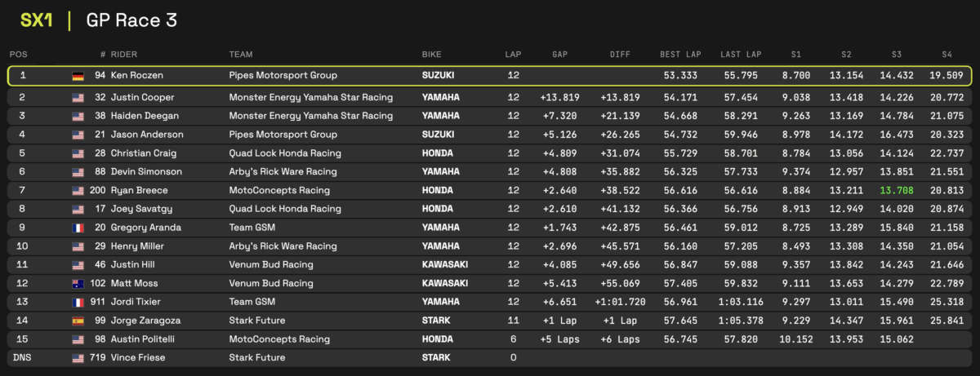Select the highlighted Ken Roczen first-place row
The height and width of the screenshot is (376, 980).
[490, 76]
